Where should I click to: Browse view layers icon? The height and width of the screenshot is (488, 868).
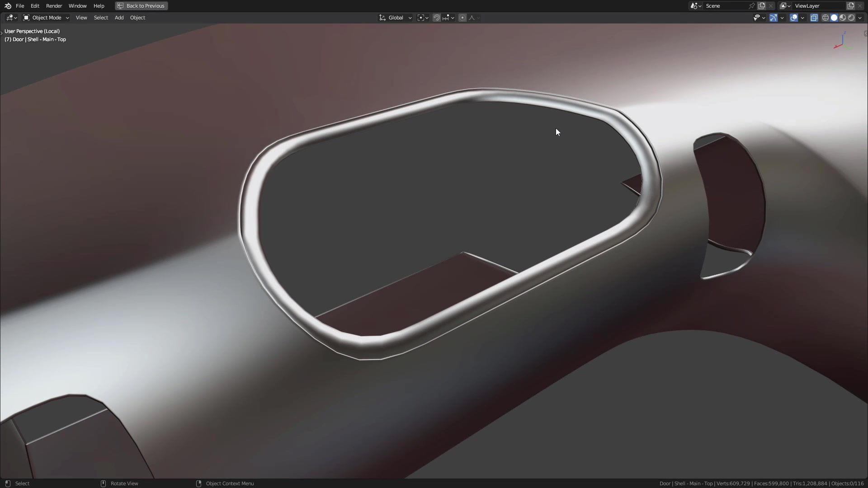pyautogui.click(x=785, y=6)
